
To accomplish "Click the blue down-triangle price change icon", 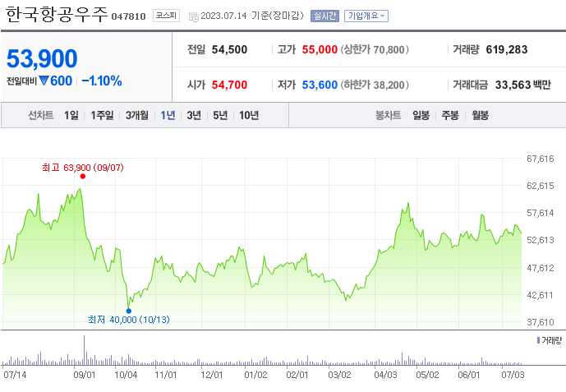I will [44, 81].
